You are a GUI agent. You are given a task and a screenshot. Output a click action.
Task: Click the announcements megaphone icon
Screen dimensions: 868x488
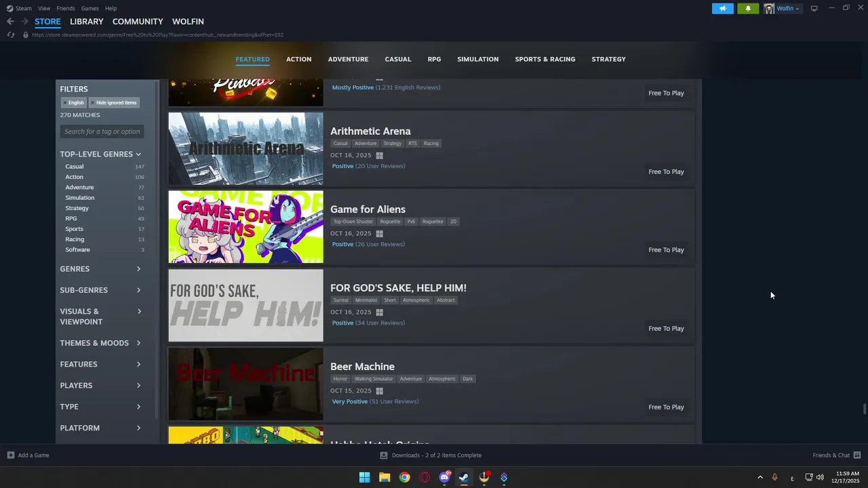[x=722, y=8]
